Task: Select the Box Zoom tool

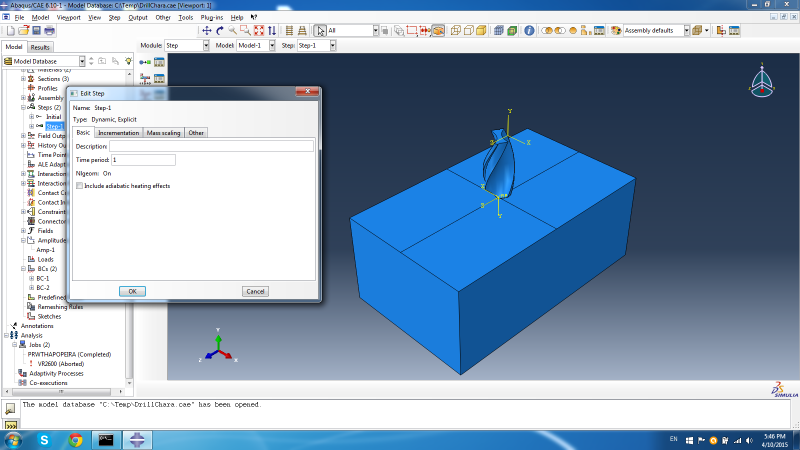Action: 245,31
